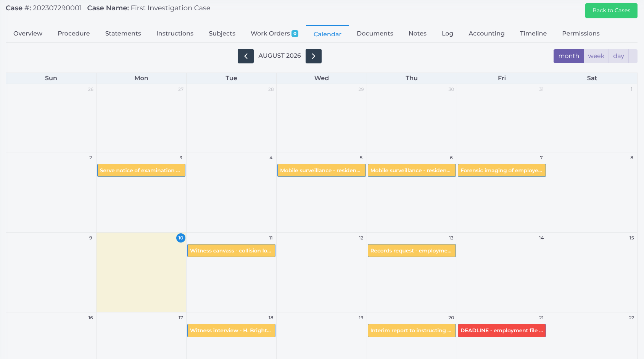Select highlighted day number 10
Image resolution: width=644 pixels, height=359 pixels.
coord(181,238)
